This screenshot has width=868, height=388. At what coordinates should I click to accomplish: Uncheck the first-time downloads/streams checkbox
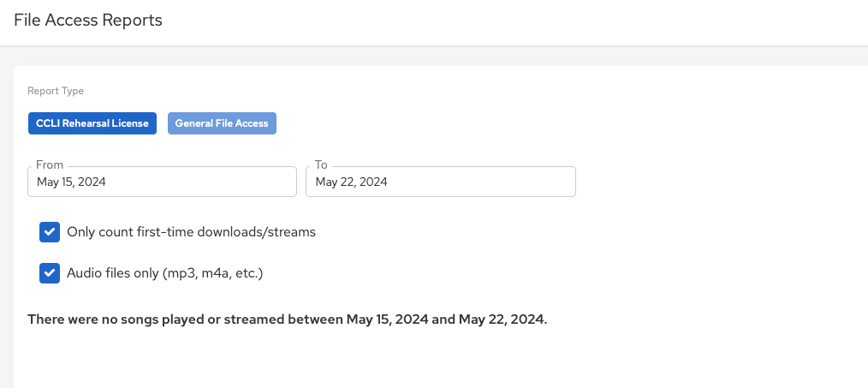[50, 232]
